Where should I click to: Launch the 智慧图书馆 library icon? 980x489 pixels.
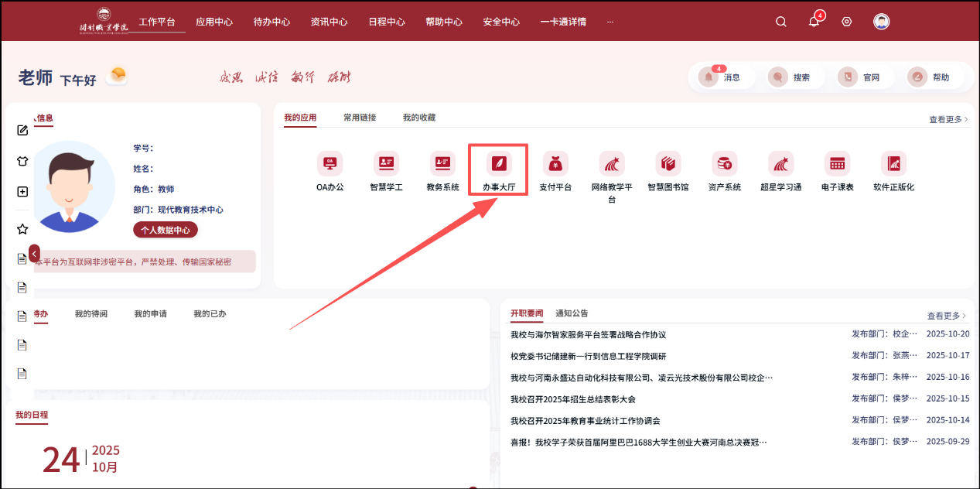(668, 164)
